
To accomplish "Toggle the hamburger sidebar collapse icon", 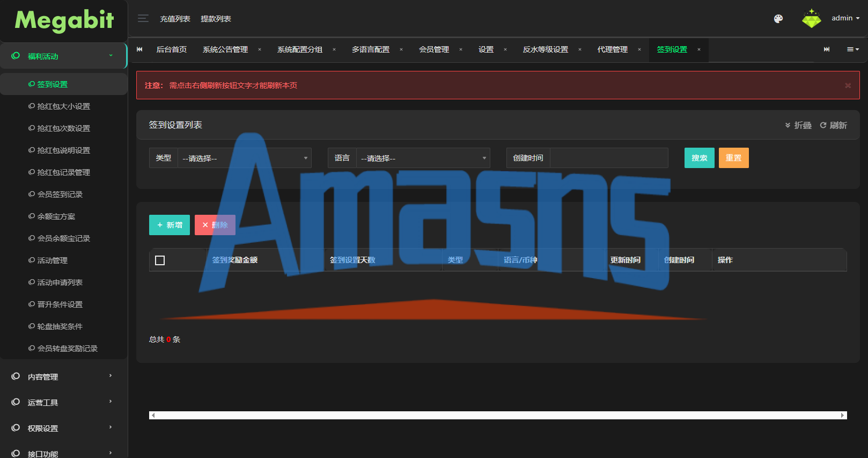I will [143, 19].
